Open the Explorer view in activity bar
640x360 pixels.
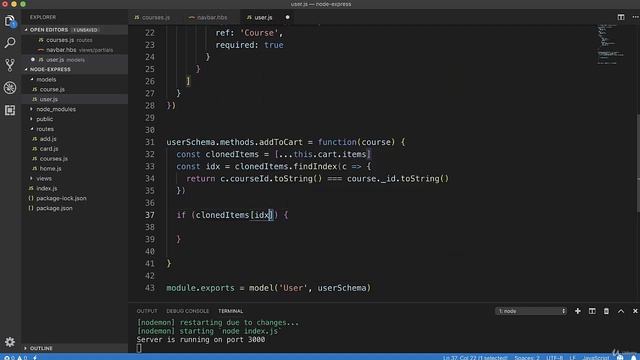pos(10,21)
